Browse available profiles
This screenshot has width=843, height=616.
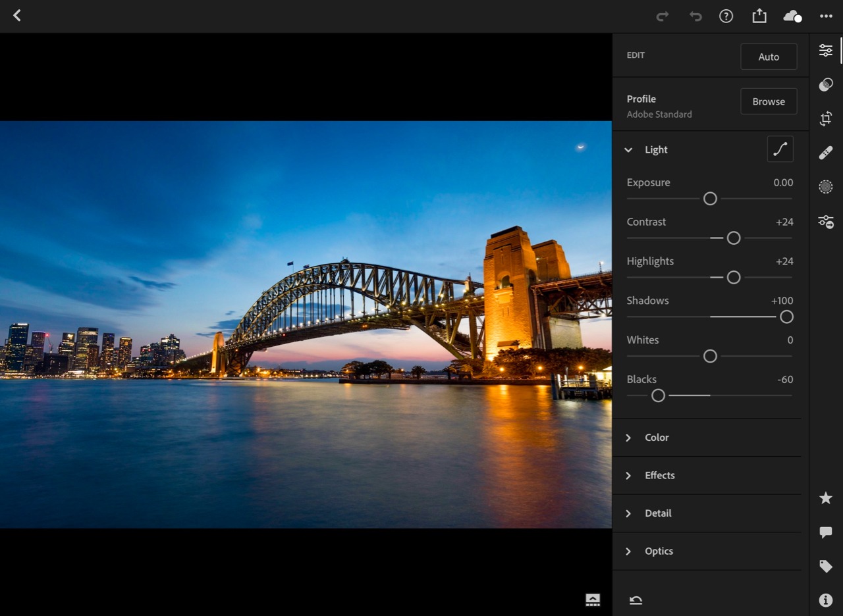pos(769,101)
